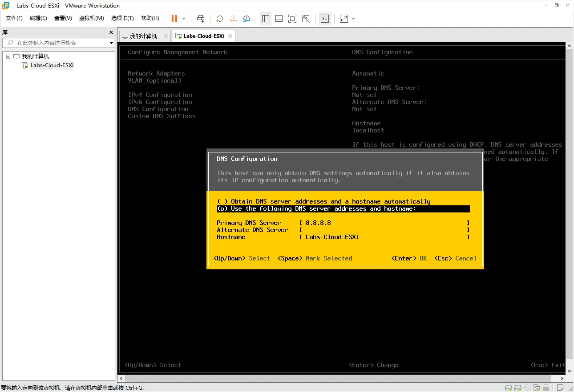The width and height of the screenshot is (574, 392).
Task: Open the snapshot manager icon
Action: 247,19
